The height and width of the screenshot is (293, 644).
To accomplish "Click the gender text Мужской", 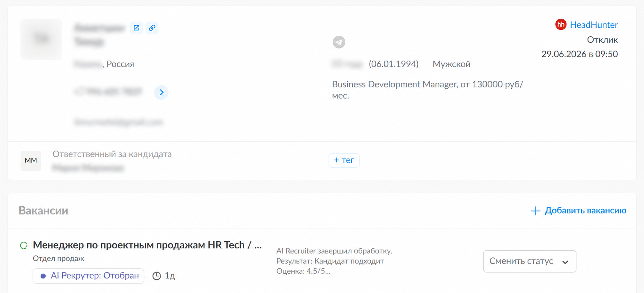I will click(x=451, y=64).
